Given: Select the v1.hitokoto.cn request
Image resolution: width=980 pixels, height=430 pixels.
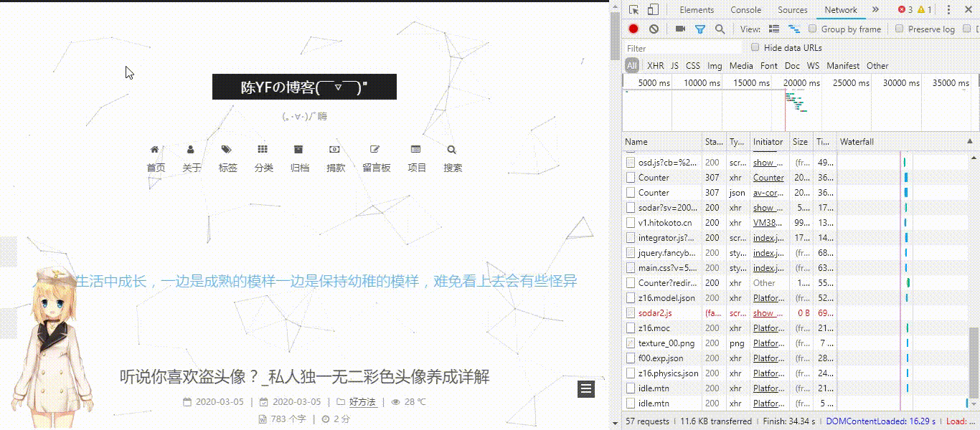Looking at the screenshot, I should [x=795, y=222].
